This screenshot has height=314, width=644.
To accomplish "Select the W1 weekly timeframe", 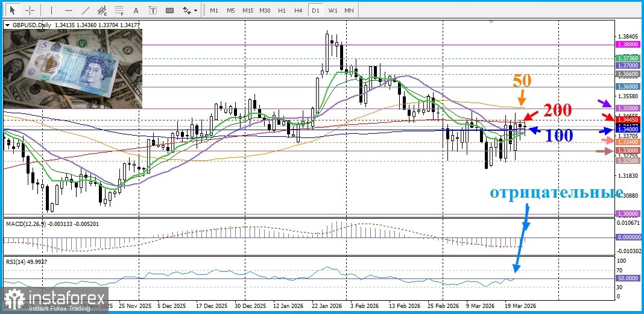I will point(333,10).
